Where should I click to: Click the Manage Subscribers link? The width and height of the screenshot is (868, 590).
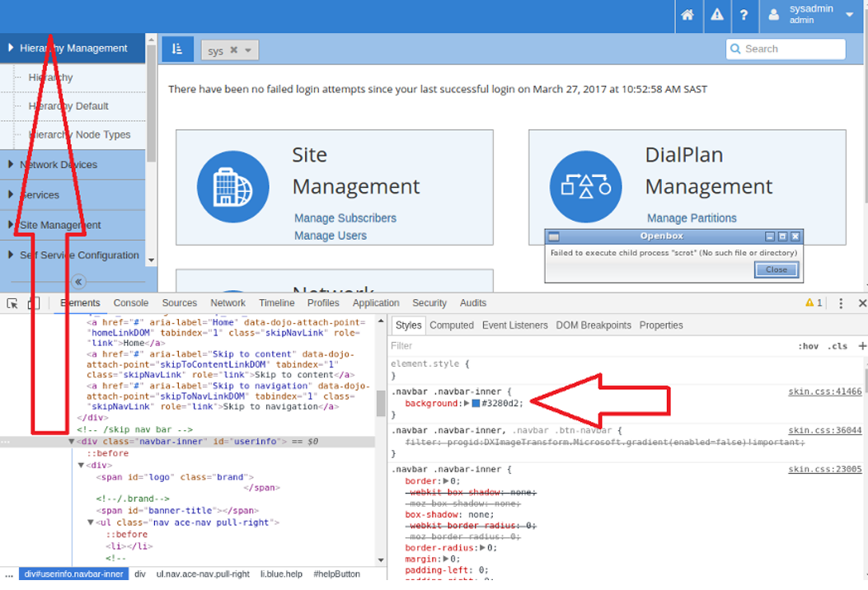coord(345,218)
